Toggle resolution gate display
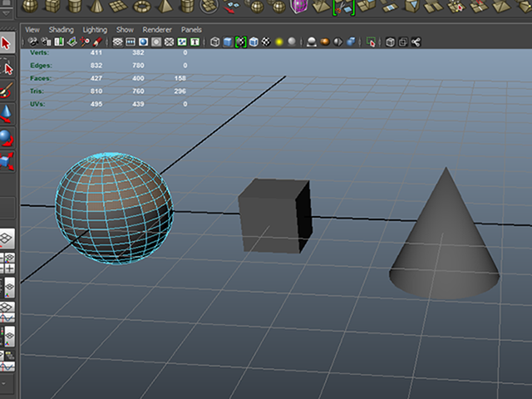532x399 pixels. click(x=143, y=42)
